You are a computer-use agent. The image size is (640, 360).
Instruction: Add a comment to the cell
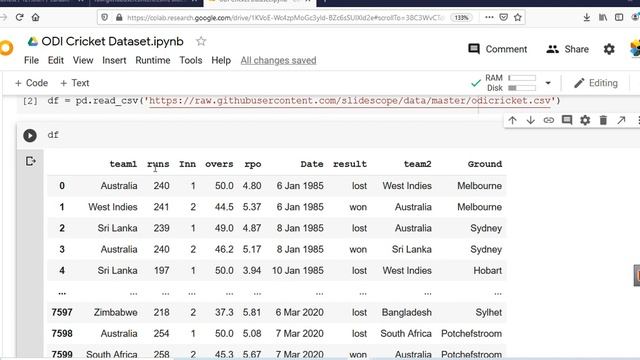567,120
